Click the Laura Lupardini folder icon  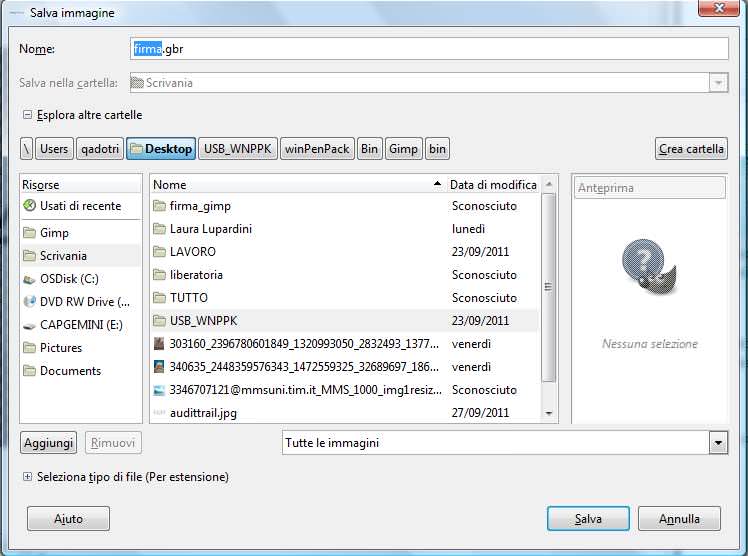159,228
